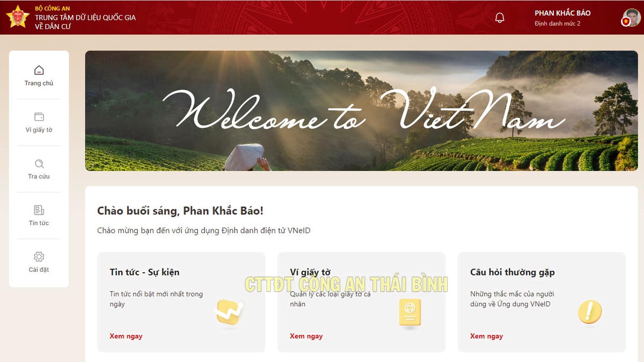Go to Trang chủ home icon
644x362 pixels.
39,70
